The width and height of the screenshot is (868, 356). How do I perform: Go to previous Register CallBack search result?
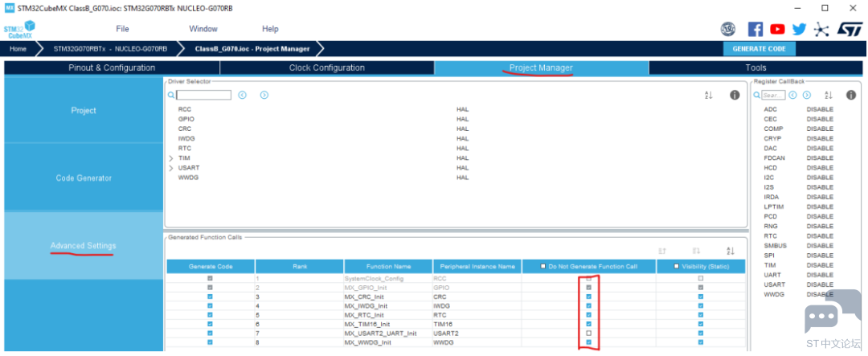click(x=792, y=96)
